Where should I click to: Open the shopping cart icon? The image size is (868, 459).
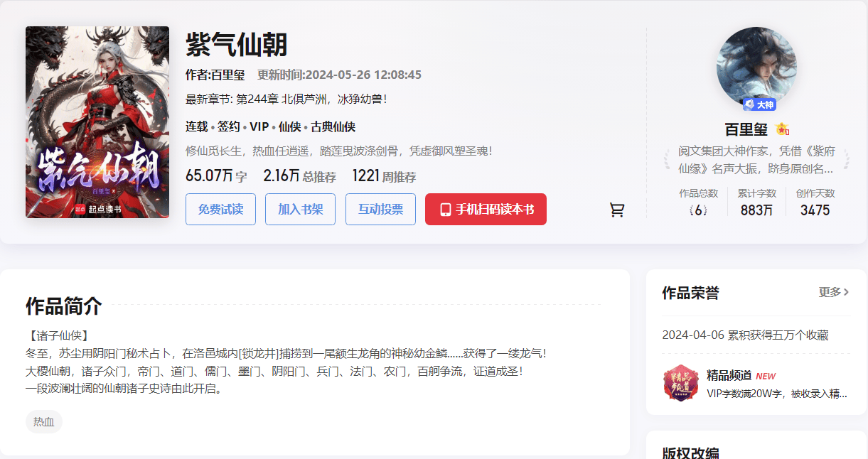(x=617, y=210)
